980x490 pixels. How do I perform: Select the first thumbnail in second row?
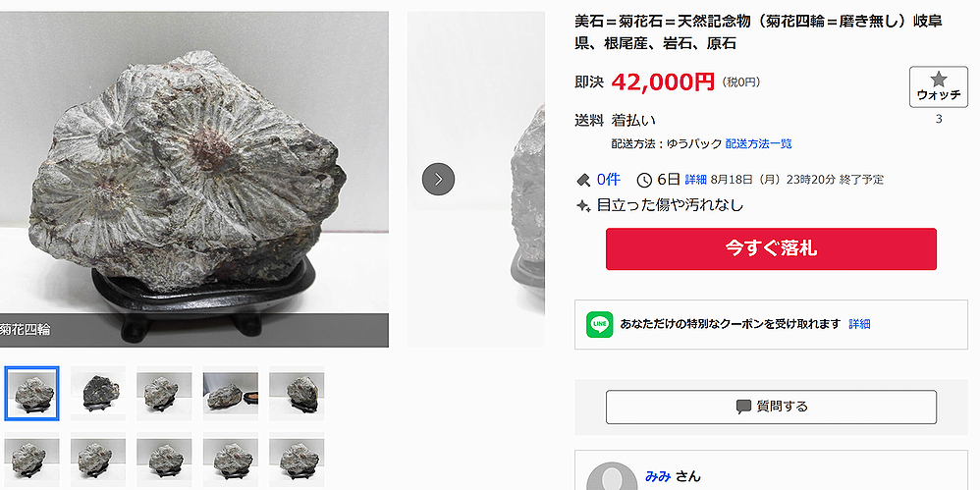31,460
